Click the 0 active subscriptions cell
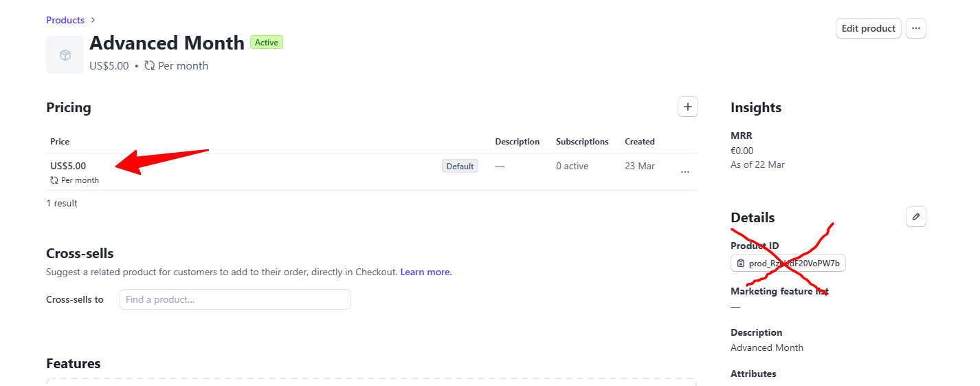The image size is (980, 386). (x=572, y=166)
